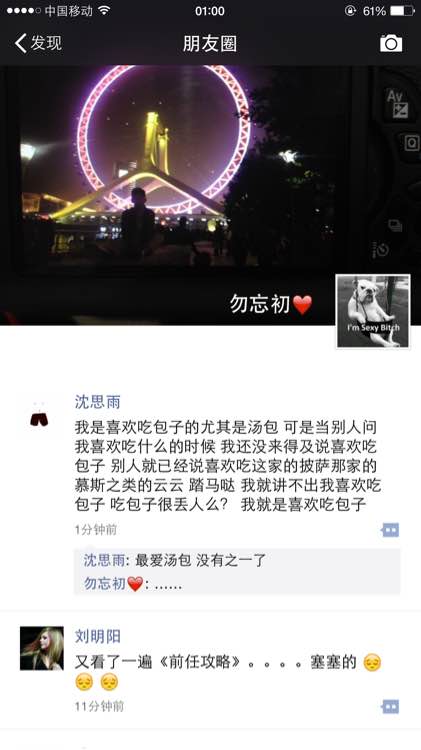The width and height of the screenshot is (421, 750).
Task: Tap the 朋友圈 title bar
Action: pos(210,44)
